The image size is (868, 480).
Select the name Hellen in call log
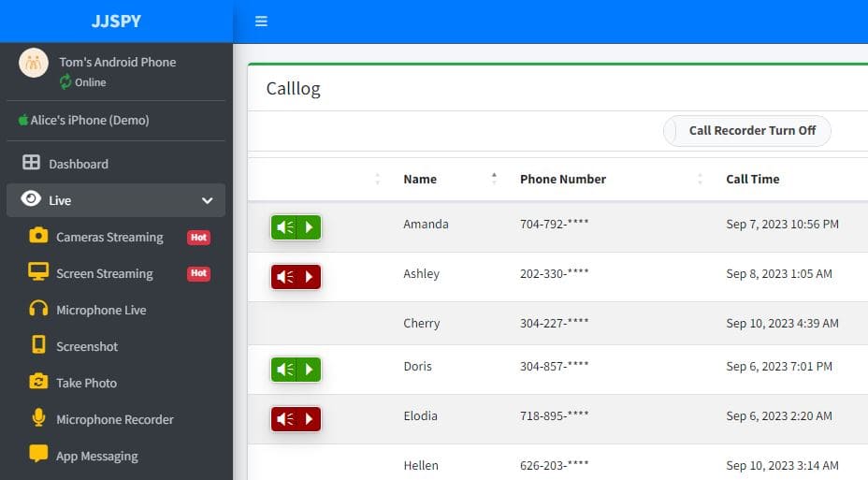pyautogui.click(x=421, y=466)
